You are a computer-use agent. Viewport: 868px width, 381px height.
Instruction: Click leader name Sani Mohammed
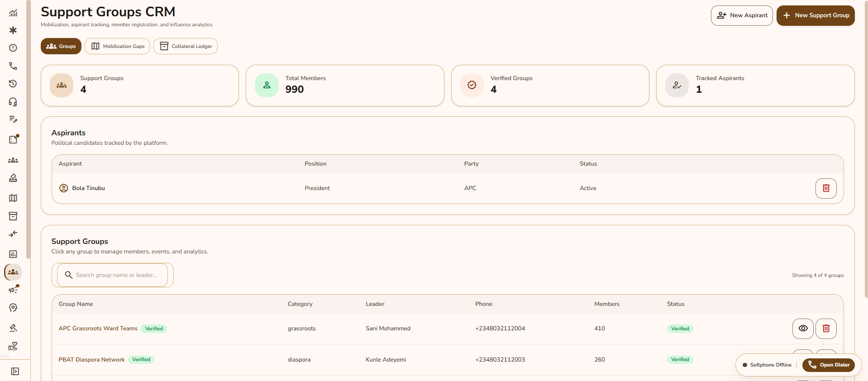[x=388, y=329]
